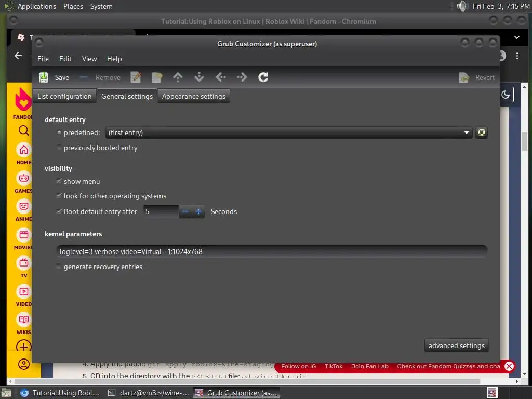Toggle Fandom dark mode moon icon
The height and width of the screenshot is (399, 532).
[506, 95]
